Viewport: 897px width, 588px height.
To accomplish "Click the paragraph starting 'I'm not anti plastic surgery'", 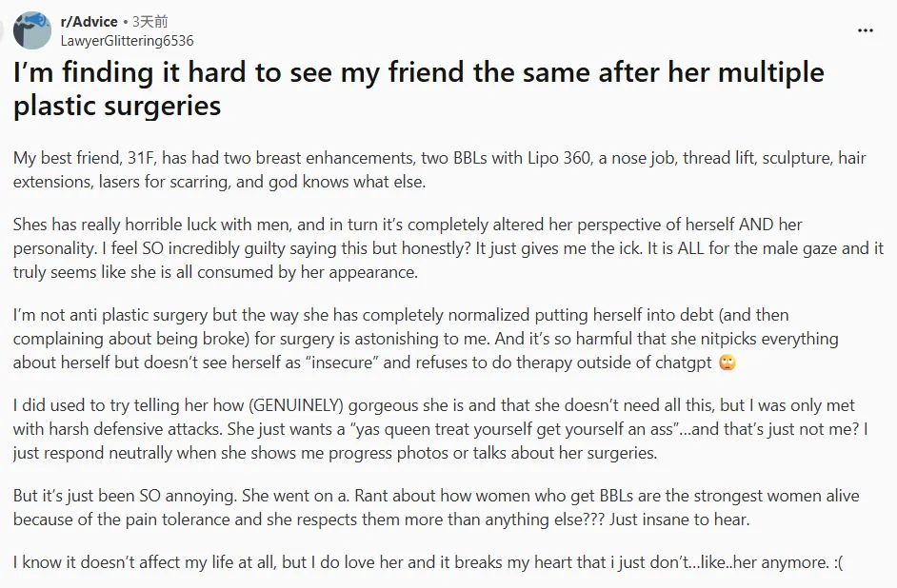I will [x=426, y=339].
